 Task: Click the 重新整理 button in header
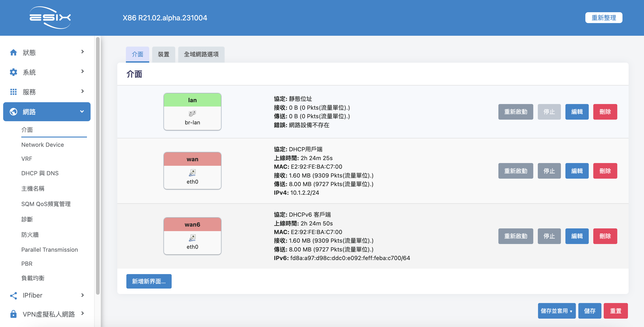point(604,18)
